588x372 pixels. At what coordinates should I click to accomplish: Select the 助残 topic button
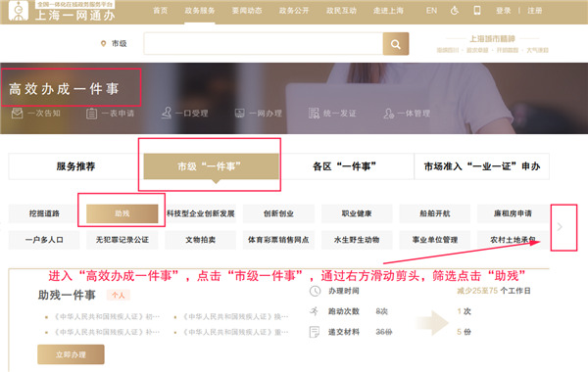click(122, 213)
